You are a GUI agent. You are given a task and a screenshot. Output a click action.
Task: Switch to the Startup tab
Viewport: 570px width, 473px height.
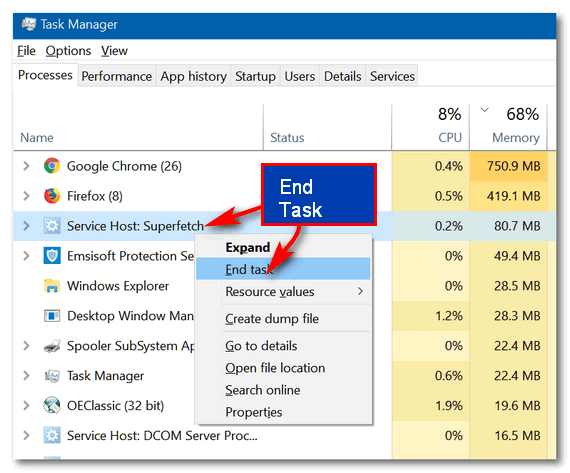click(255, 76)
